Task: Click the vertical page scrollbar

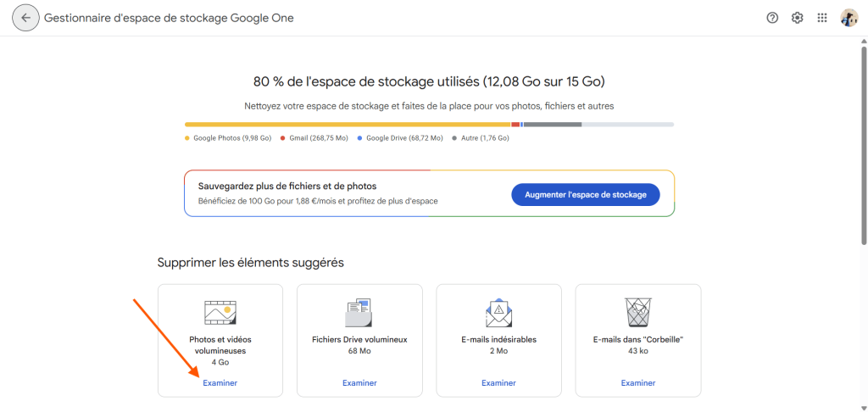Action: [864, 145]
